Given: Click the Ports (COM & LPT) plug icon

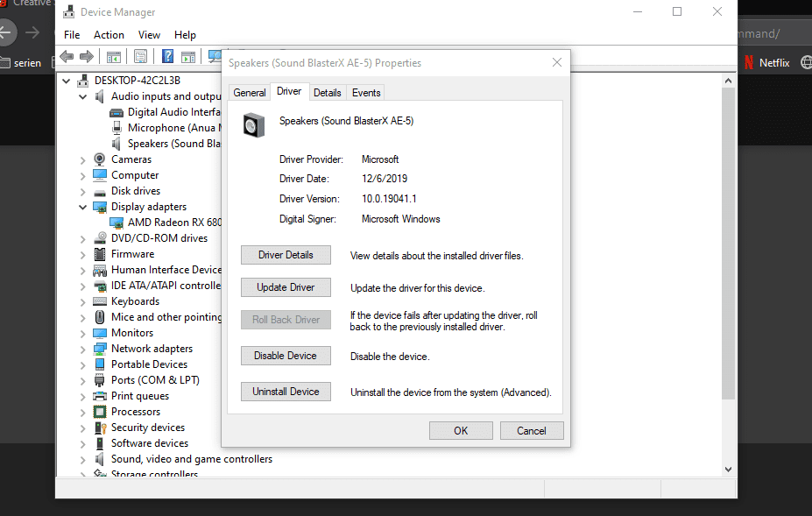Looking at the screenshot, I should 100,380.
